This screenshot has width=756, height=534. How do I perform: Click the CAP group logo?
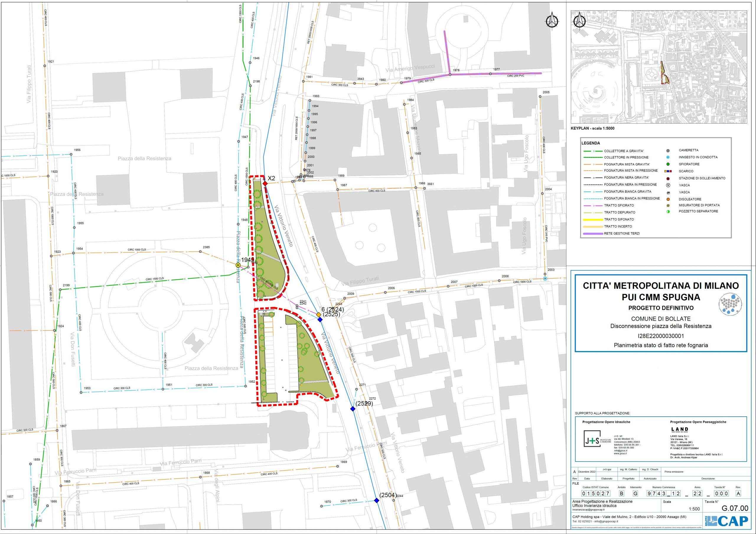coord(727,522)
